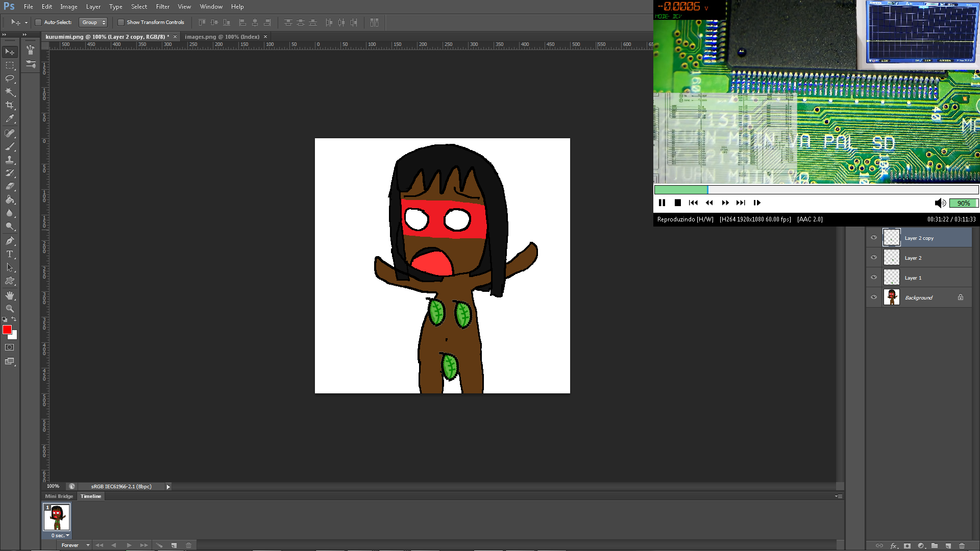Expand the collapsed panel dock arrows
980x551 pixels.
point(24,34)
